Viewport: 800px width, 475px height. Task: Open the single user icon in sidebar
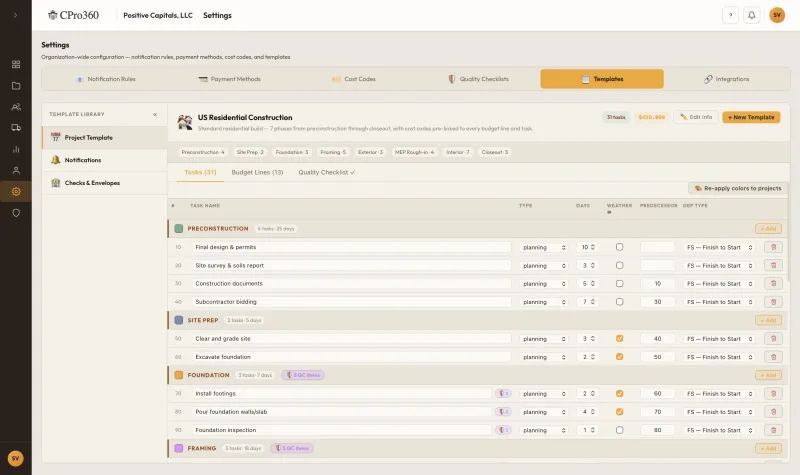[x=16, y=170]
